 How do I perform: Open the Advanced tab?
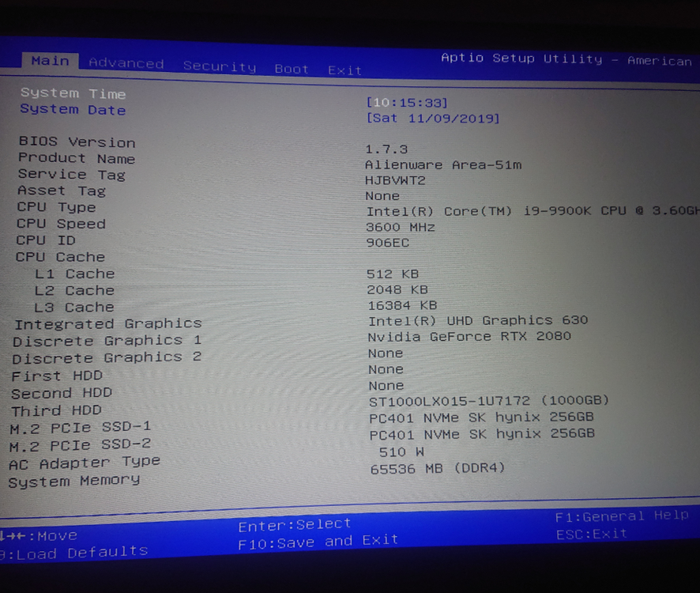pyautogui.click(x=126, y=64)
